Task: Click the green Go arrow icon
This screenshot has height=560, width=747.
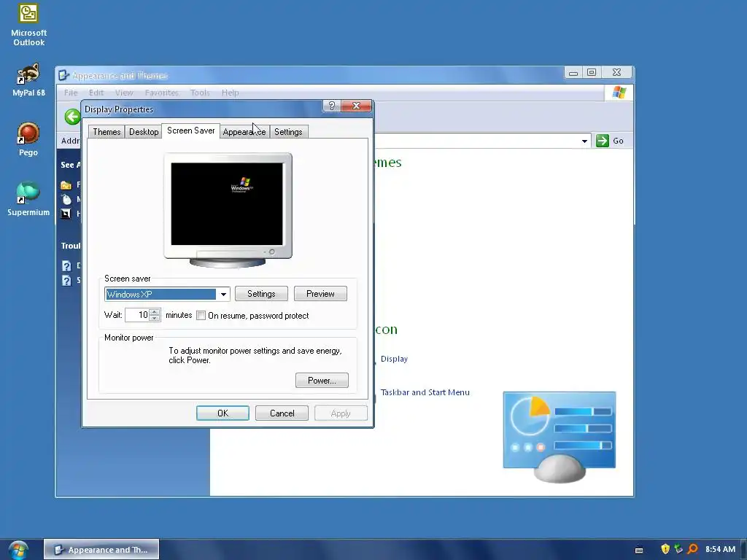Action: tap(602, 141)
